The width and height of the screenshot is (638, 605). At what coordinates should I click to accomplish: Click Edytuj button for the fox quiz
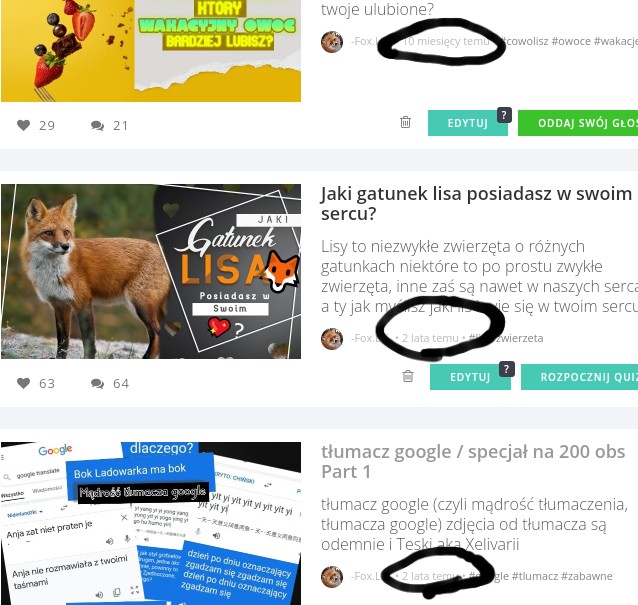[x=470, y=377]
